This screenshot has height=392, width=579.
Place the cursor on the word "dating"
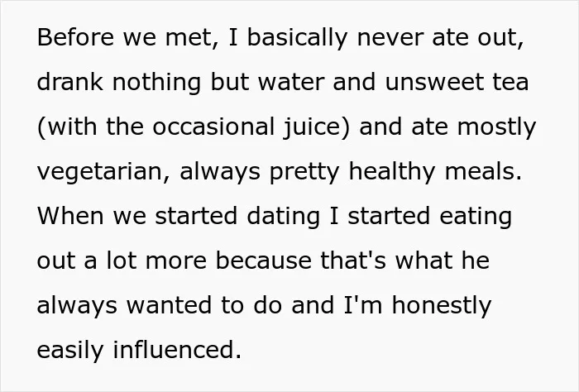click(283, 218)
